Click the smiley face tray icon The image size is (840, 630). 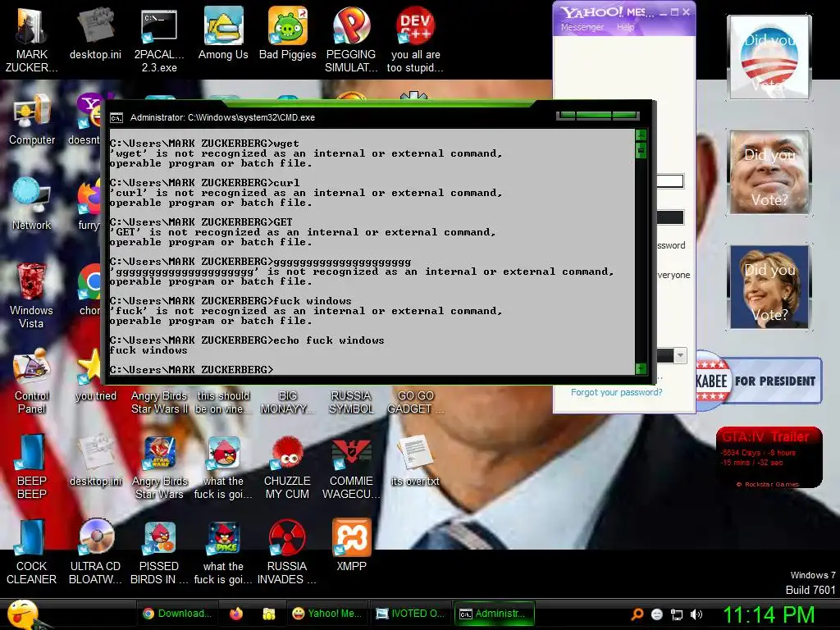tap(657, 614)
